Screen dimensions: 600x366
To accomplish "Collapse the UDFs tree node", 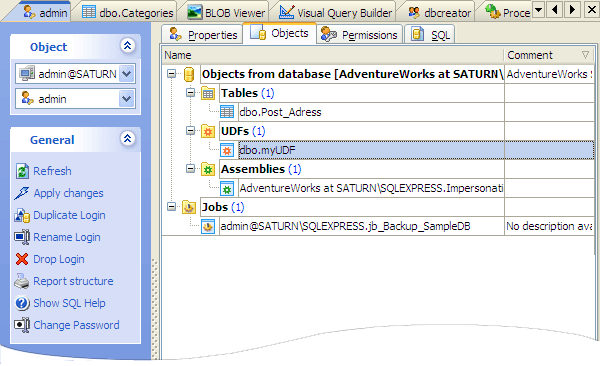I will pyautogui.click(x=191, y=131).
